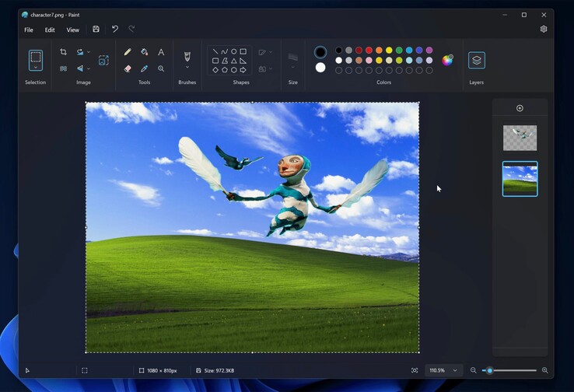Select the Color picker eyedropper tool

click(144, 68)
